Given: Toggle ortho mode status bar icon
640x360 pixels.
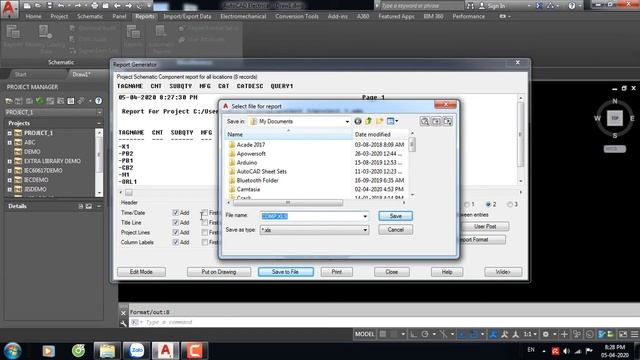Looking at the screenshot, I should [413, 334].
